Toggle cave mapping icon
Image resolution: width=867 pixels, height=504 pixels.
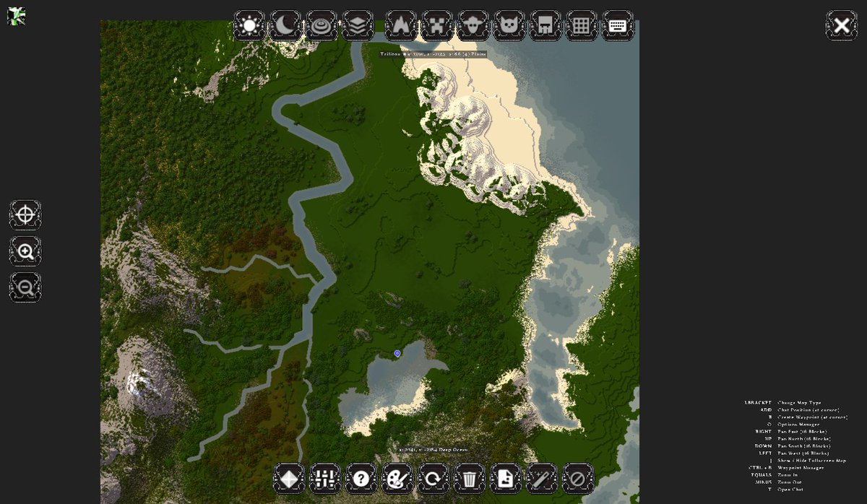click(x=401, y=25)
